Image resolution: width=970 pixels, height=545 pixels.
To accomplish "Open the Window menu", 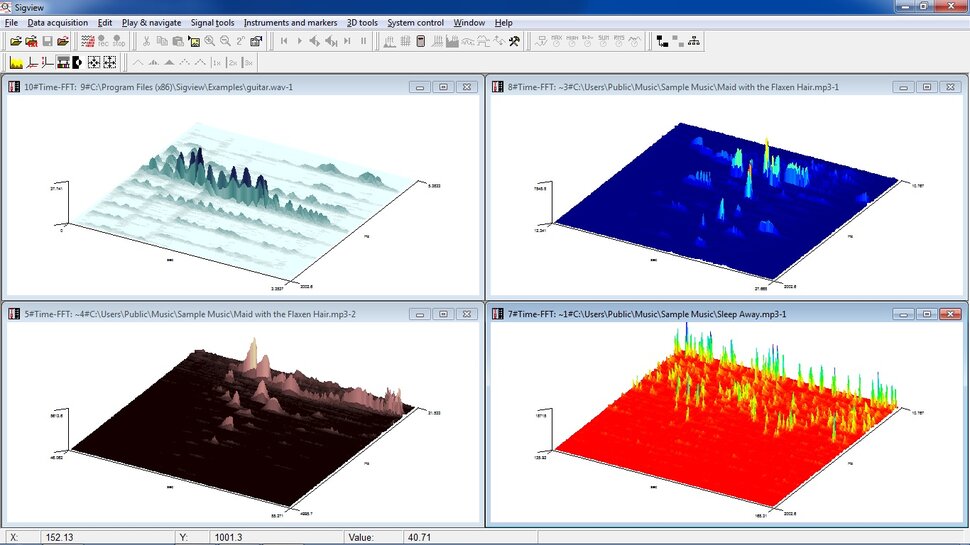I will coord(469,22).
